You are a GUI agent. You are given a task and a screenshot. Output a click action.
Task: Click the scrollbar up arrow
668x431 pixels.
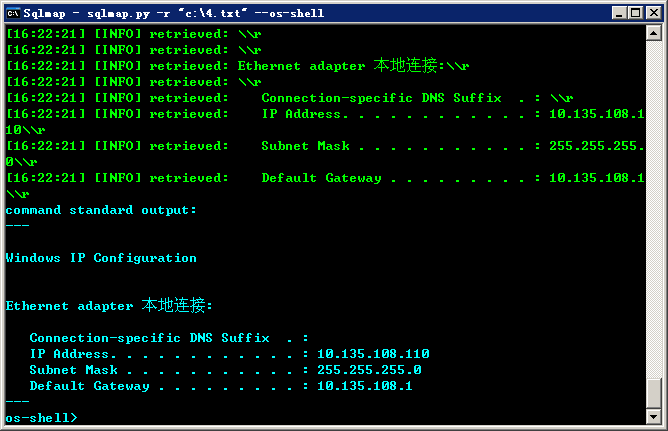[x=654, y=33]
